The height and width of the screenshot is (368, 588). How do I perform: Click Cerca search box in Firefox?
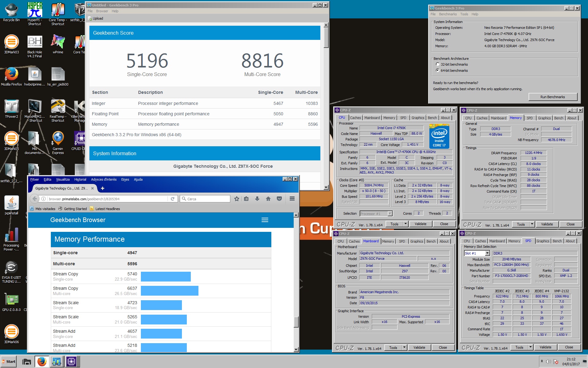point(205,199)
